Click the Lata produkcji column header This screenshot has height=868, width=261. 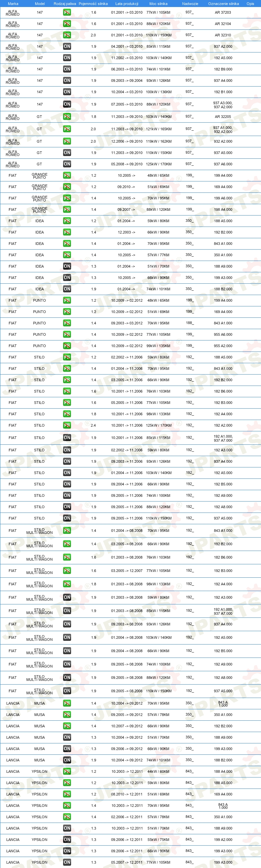126,4
